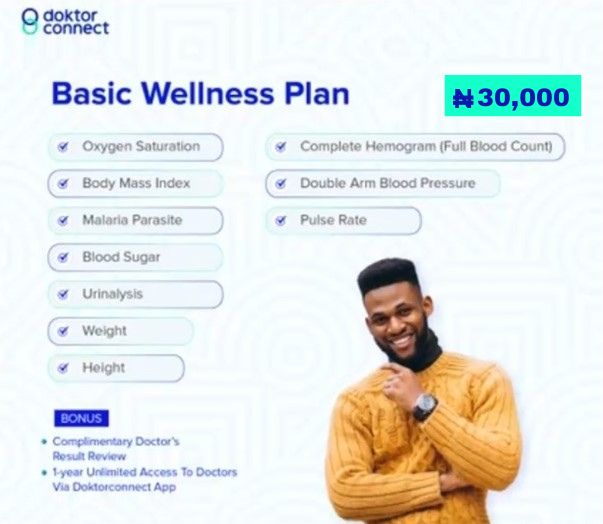The height and width of the screenshot is (524, 603).
Task: Select the Complete Hemogram (Full Blood Count) label
Action: click(x=426, y=146)
